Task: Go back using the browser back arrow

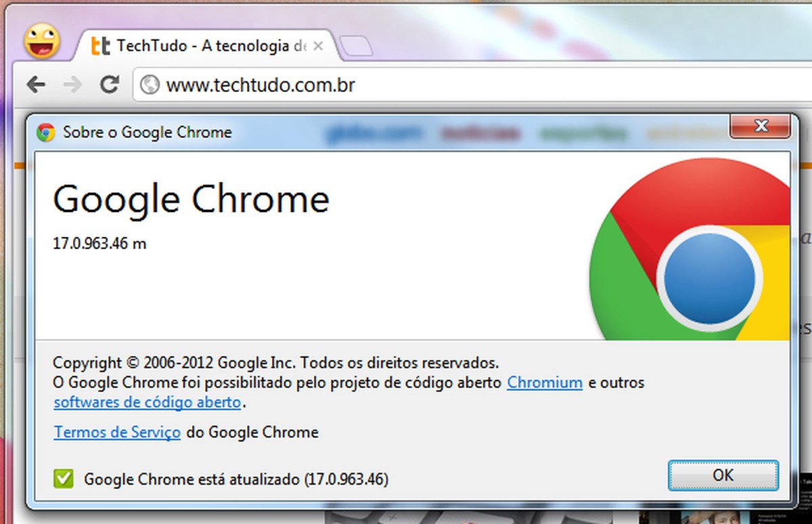Action: pyautogui.click(x=36, y=85)
